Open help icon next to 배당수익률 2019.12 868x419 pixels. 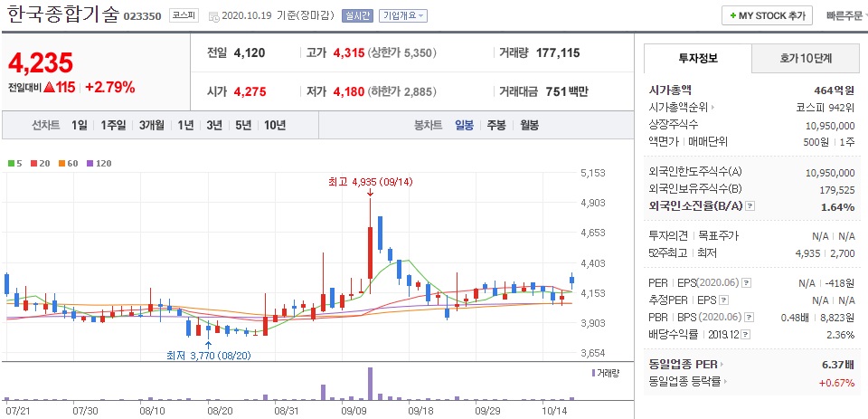click(x=746, y=335)
